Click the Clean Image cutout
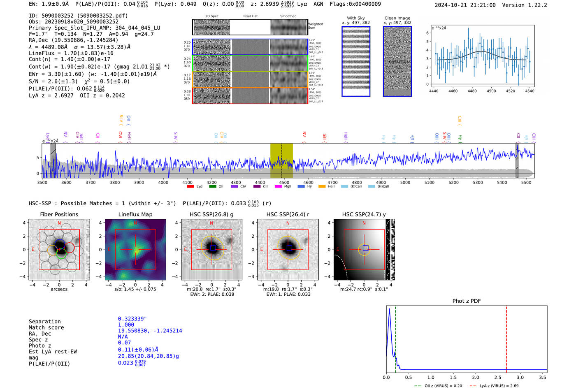 click(397, 61)
